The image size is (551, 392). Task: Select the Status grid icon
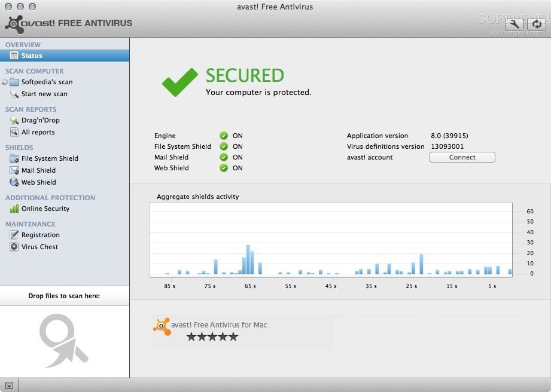click(14, 56)
